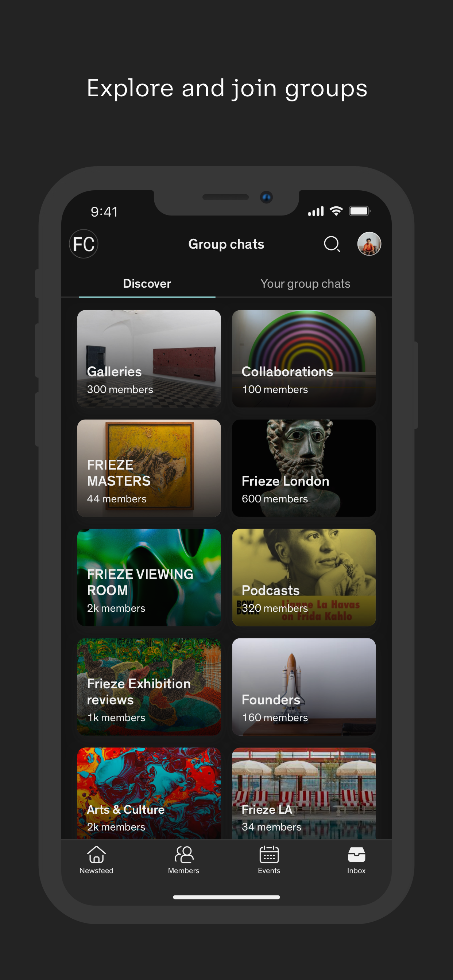
Task: Click the 34 members text
Action: click(x=271, y=827)
